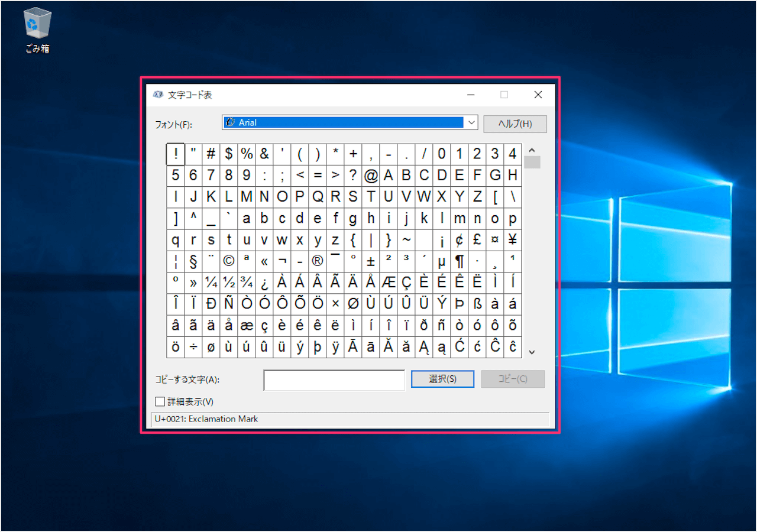The height and width of the screenshot is (532, 757).
Task: Select the "¢" cent sign cell
Action: coord(460,240)
